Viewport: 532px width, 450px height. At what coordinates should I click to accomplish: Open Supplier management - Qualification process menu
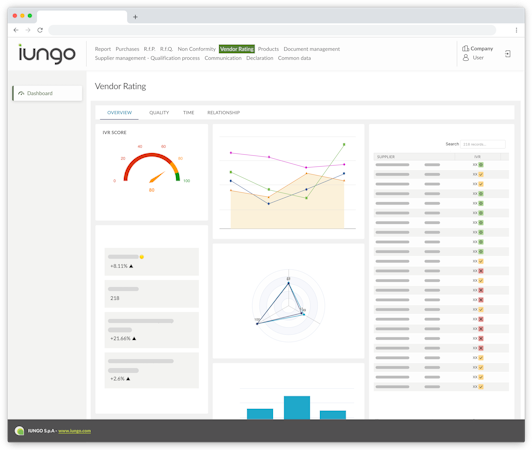click(x=147, y=58)
